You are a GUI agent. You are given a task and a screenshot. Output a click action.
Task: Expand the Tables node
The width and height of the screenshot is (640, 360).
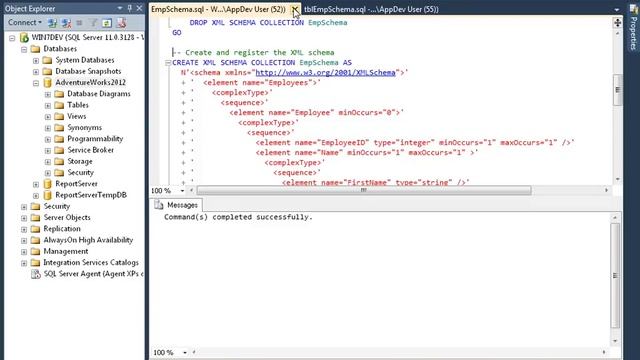coord(48,105)
